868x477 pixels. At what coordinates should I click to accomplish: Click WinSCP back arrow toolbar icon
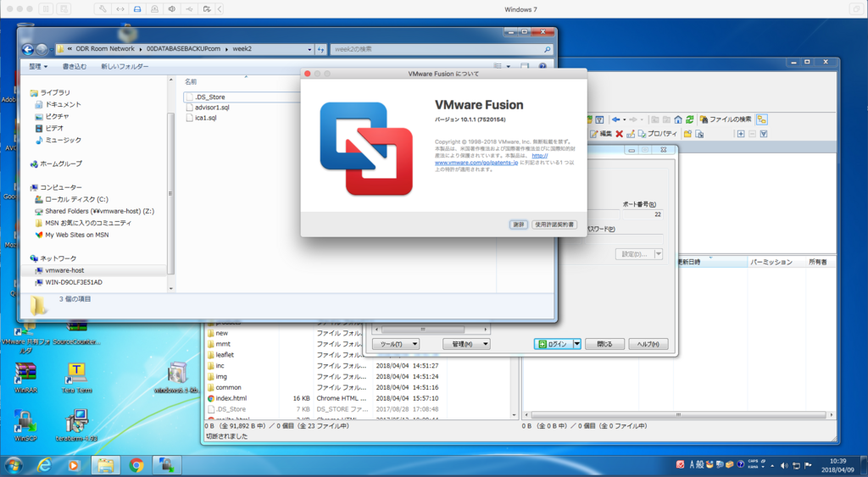pyautogui.click(x=615, y=119)
